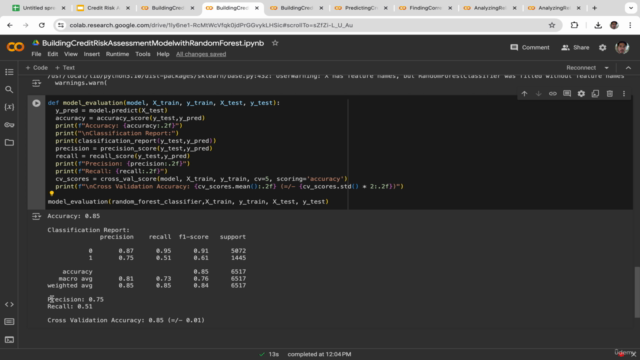The width and height of the screenshot is (640, 360).
Task: Open the user account avatar in Colab
Action: pyautogui.click(x=622, y=48)
